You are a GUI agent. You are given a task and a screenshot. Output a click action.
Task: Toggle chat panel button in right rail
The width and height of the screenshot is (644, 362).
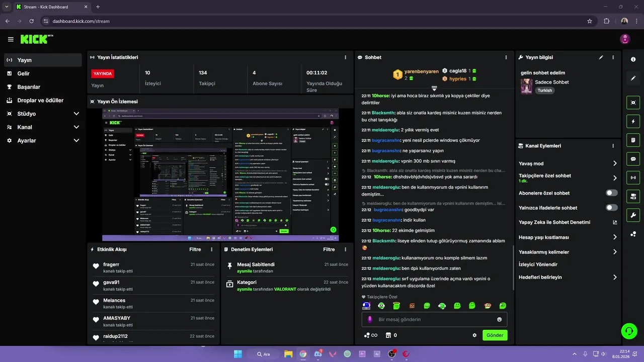coord(633,159)
